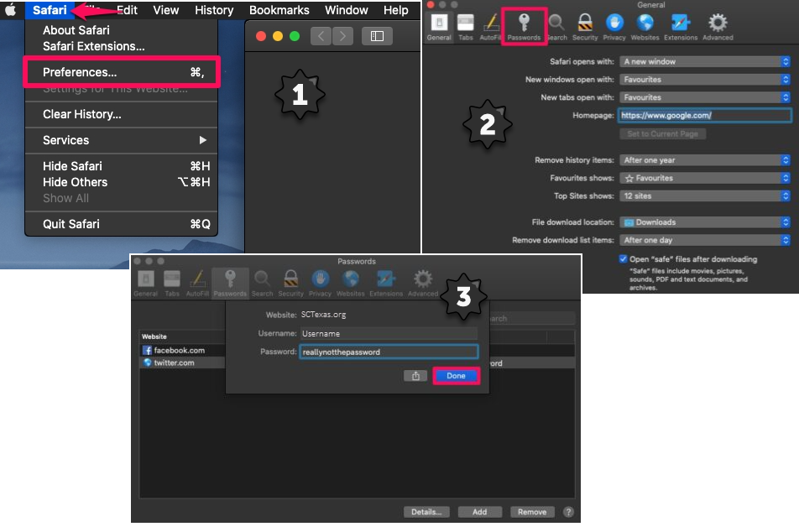Viewport: 799px width, 532px height.
Task: Select Advanced gear in the Passwords window
Action: [423, 284]
